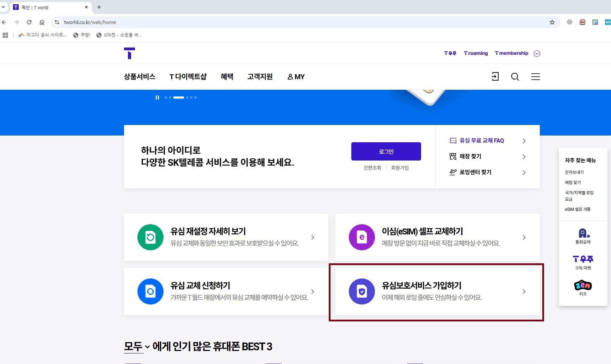Click the green 유심 재설정 icon

pyautogui.click(x=150, y=237)
